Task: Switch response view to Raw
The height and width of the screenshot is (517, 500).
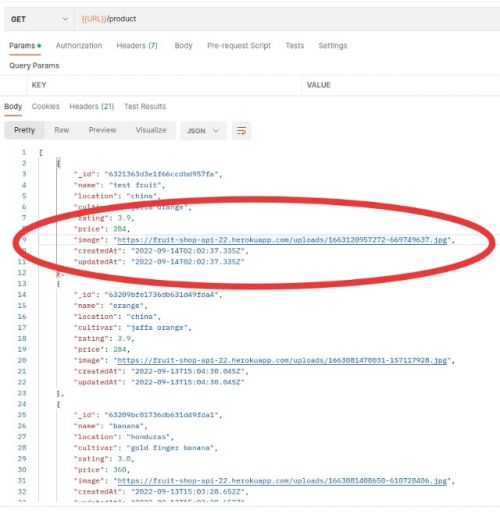Action: click(62, 130)
